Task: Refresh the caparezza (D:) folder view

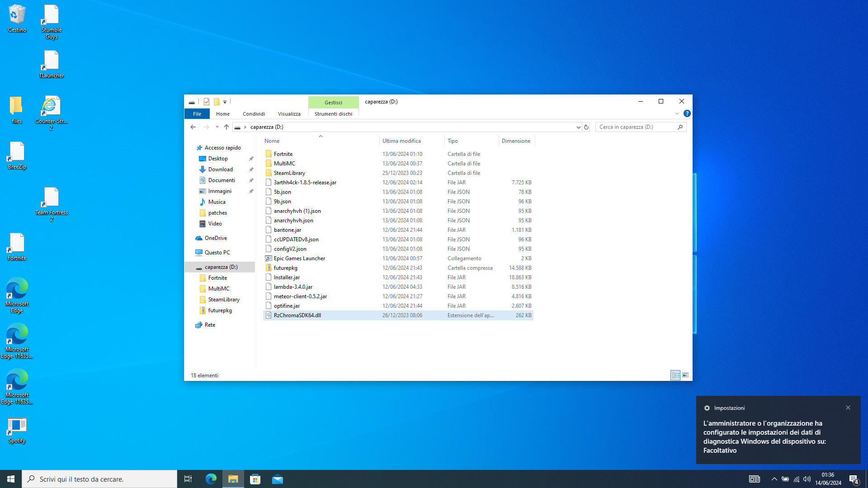Action: click(x=586, y=127)
